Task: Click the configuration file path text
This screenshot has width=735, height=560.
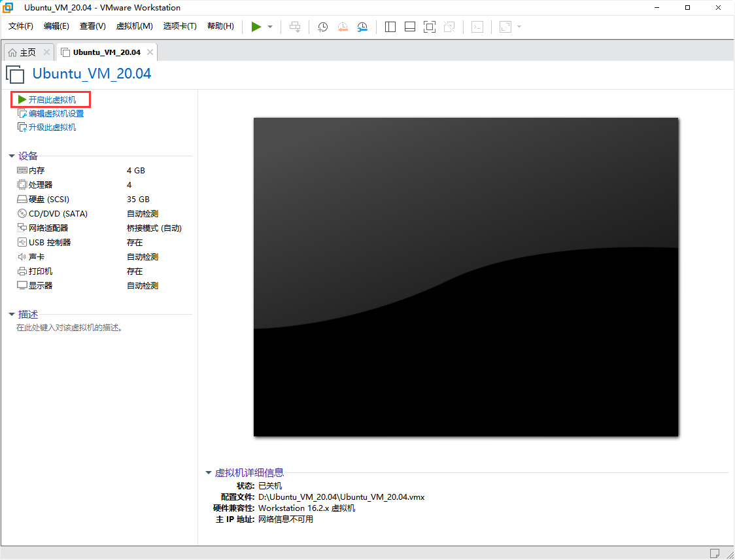Action: point(341,497)
